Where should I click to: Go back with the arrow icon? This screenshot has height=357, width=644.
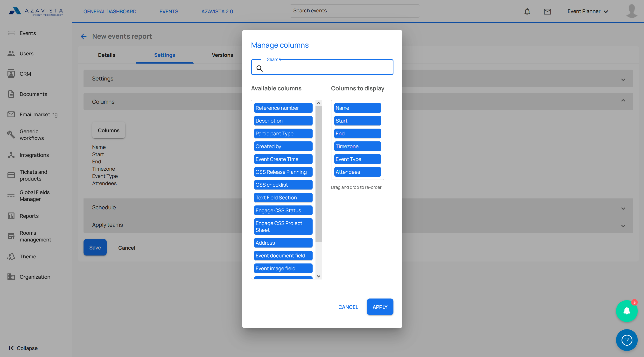(84, 36)
